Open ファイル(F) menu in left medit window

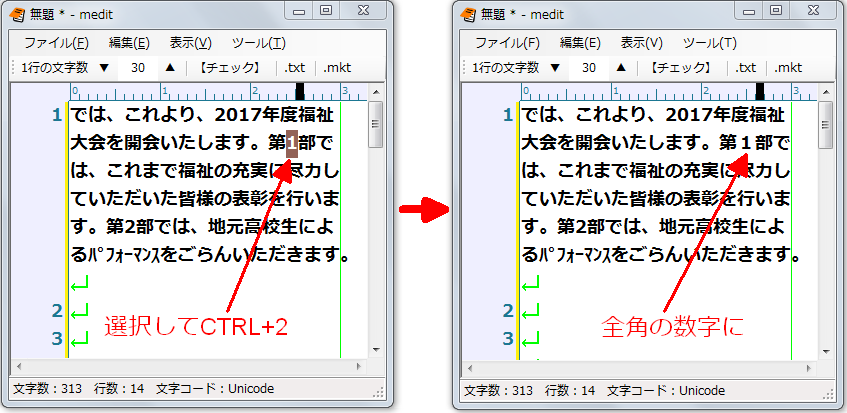(56, 43)
